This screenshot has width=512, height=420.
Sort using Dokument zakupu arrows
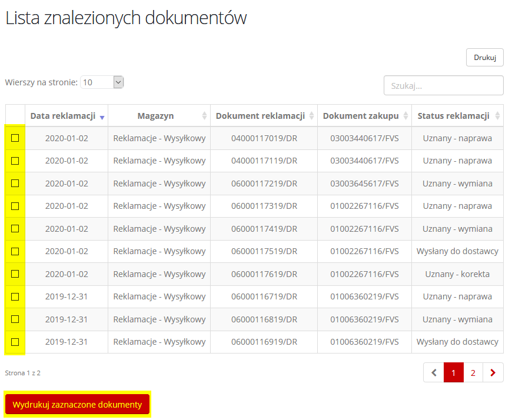point(405,115)
